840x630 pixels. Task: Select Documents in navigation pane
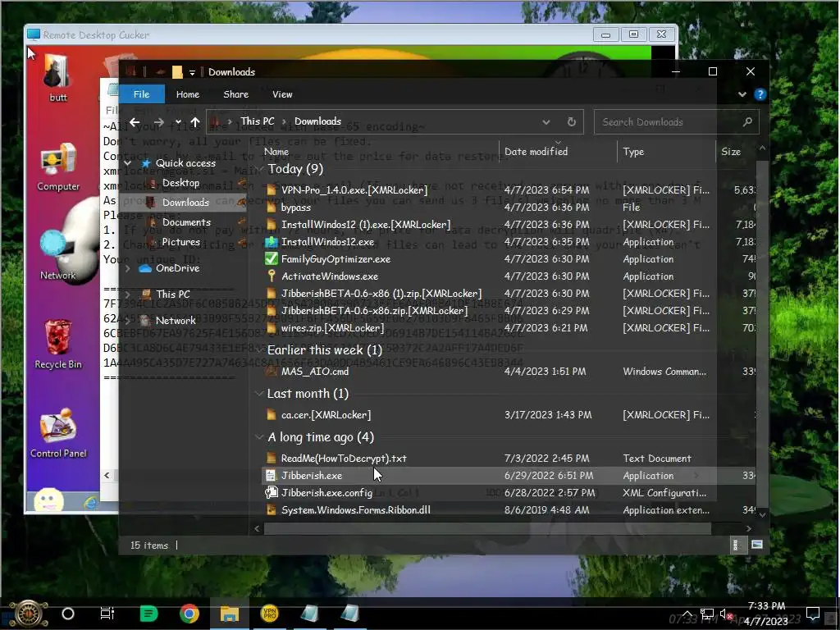click(x=186, y=222)
